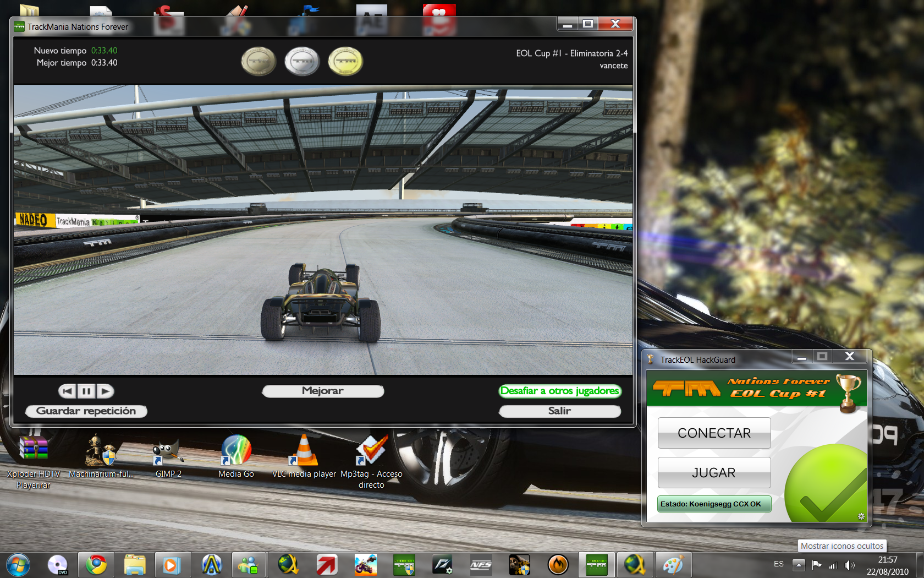Open the volume speaker tray icon
The height and width of the screenshot is (578, 924).
[x=850, y=565]
